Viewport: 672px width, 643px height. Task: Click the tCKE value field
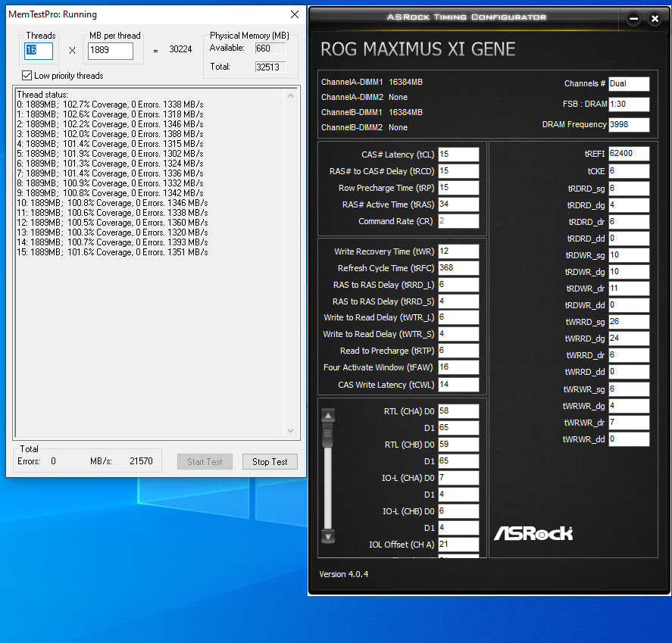coord(629,171)
